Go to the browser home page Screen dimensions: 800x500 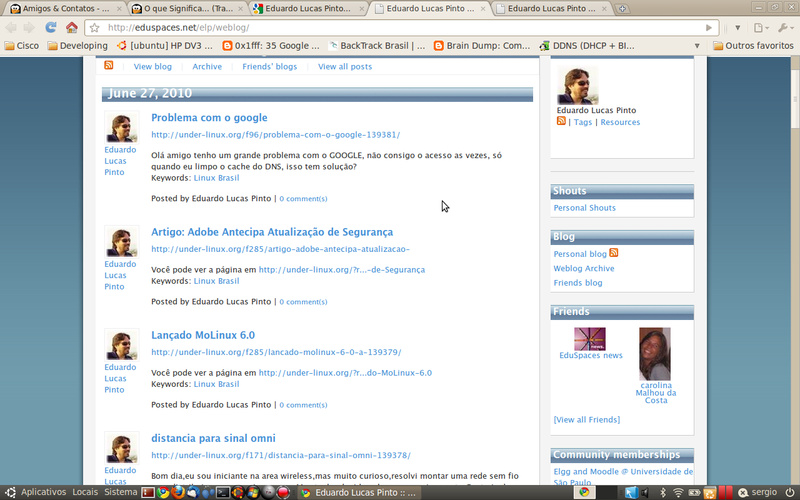click(72, 28)
